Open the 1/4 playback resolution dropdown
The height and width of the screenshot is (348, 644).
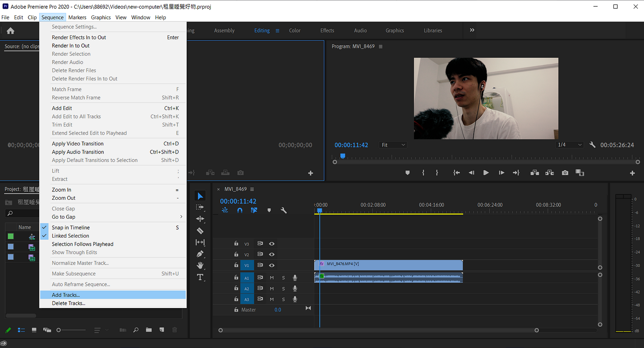coord(570,145)
